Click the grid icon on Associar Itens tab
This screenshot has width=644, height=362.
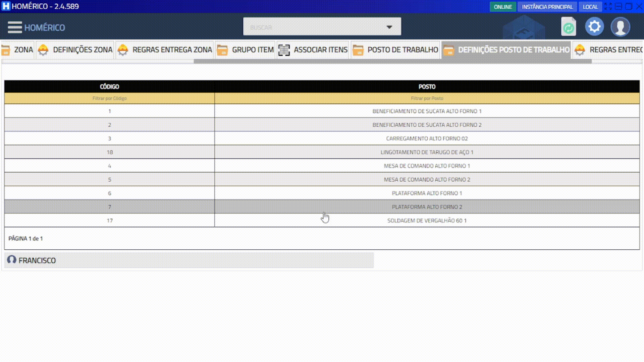[x=284, y=50]
